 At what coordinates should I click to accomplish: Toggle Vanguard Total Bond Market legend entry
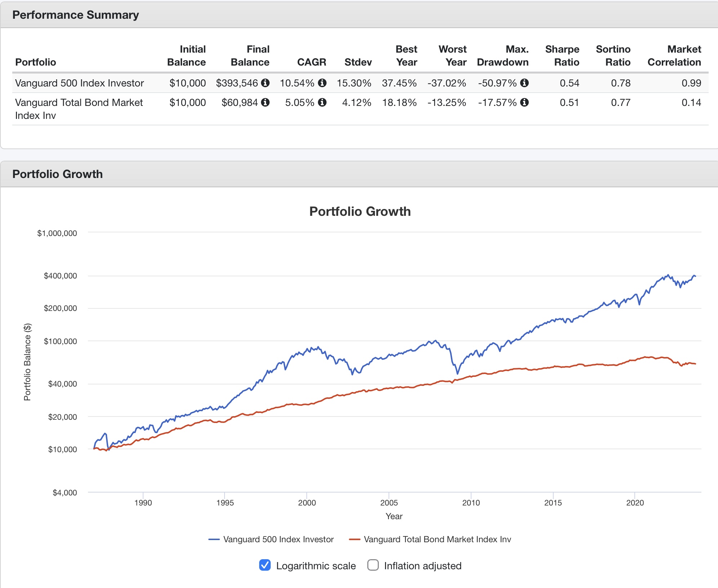(x=430, y=539)
